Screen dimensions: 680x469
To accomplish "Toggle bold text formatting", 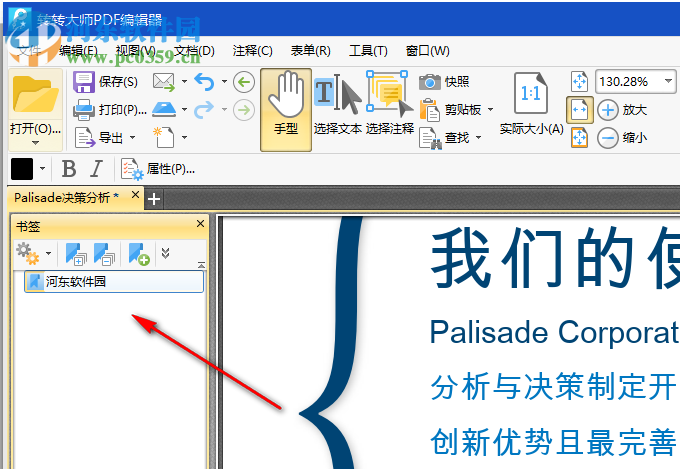I will (x=69, y=169).
